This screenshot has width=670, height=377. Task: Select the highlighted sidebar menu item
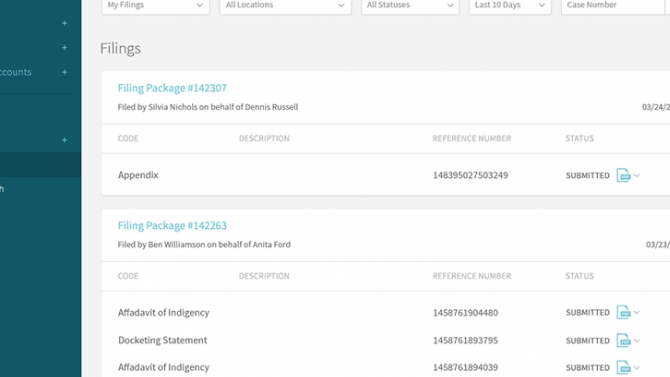pyautogui.click(x=41, y=165)
